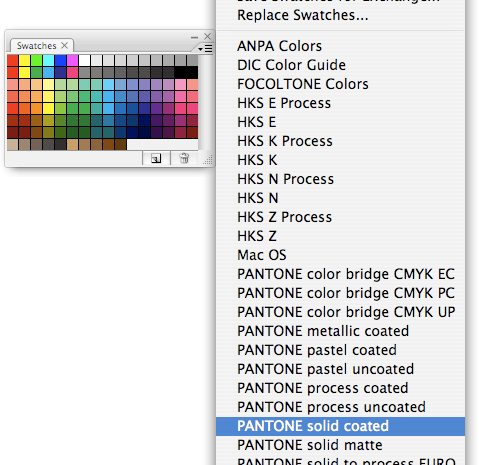Screen dimensions: 479x465
Task: Minimize the Swatches panel window
Action: [x=194, y=37]
